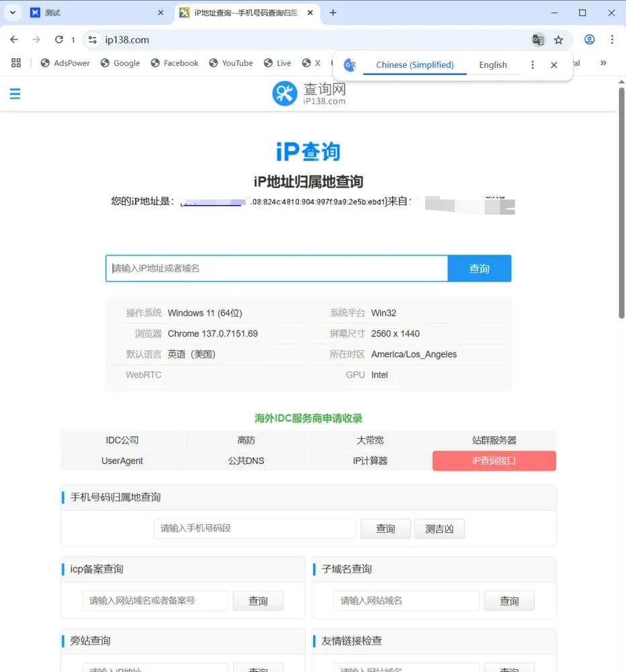The width and height of the screenshot is (626, 672).
Task: Click the blue 查询 IP search button
Action: [480, 268]
